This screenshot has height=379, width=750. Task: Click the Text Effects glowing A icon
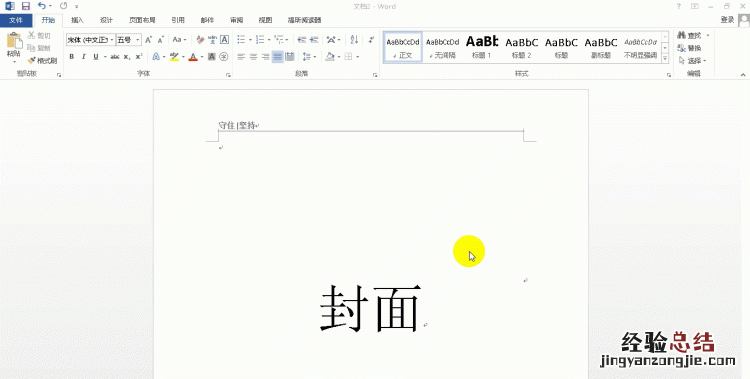(x=156, y=56)
